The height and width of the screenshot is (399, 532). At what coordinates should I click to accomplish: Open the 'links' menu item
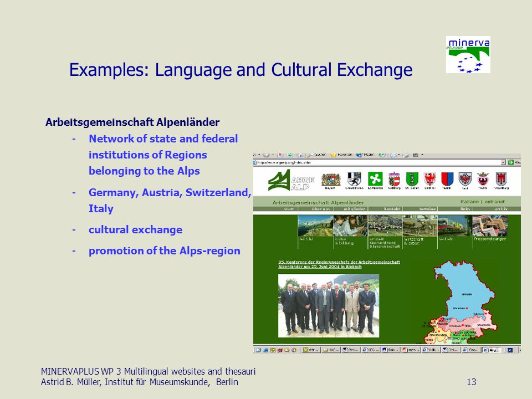[465, 209]
